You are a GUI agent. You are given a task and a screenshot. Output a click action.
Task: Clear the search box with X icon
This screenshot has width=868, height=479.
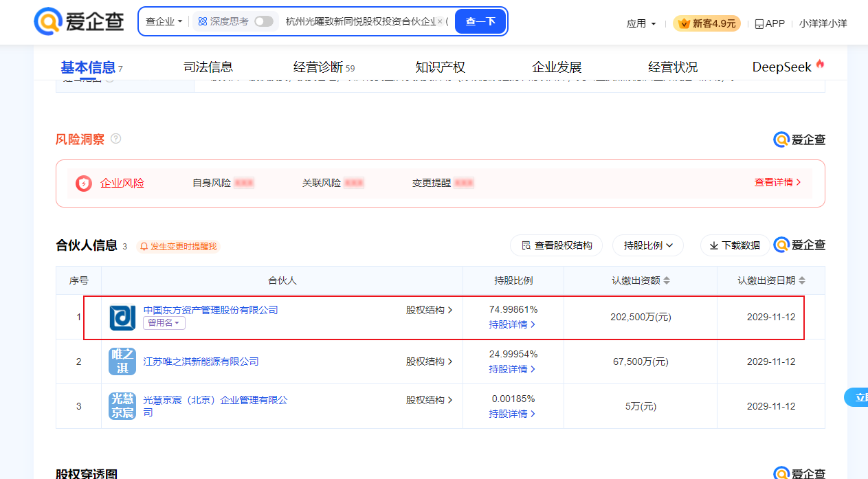pyautogui.click(x=440, y=22)
